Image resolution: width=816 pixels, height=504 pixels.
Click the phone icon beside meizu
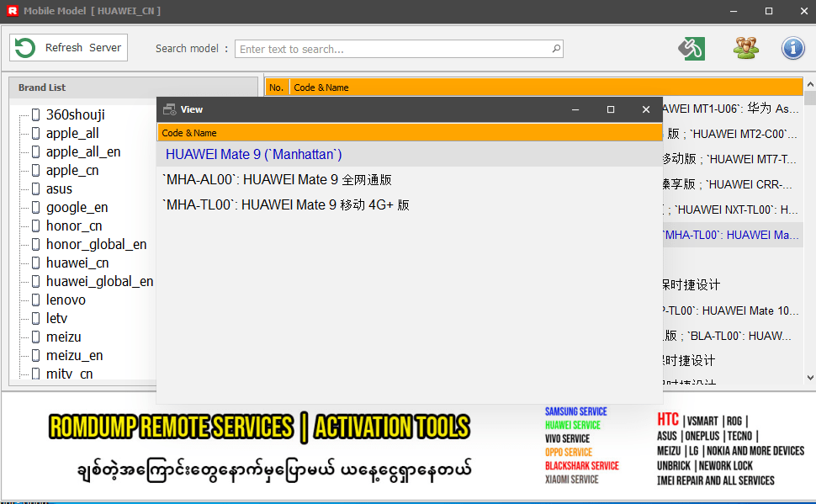[x=36, y=337]
